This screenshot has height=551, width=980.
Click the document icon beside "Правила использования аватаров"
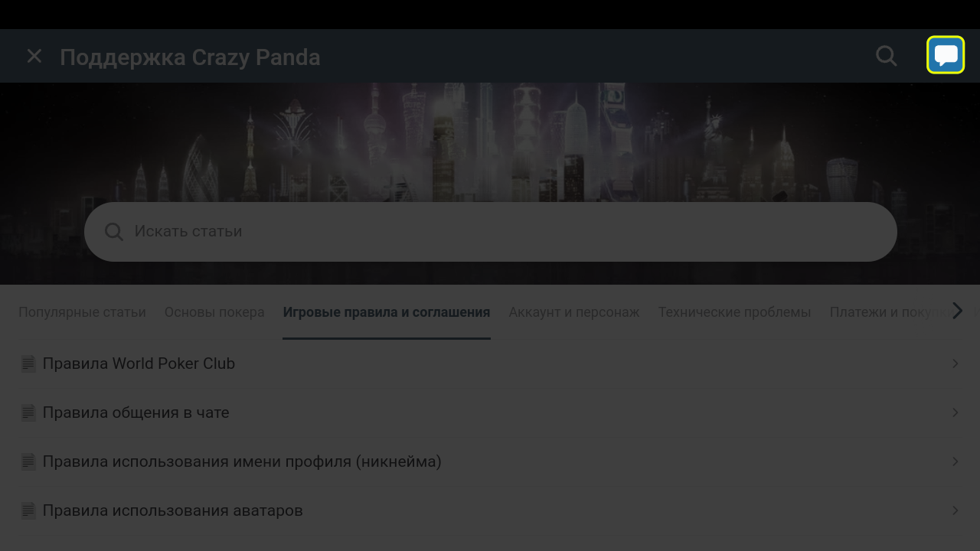pos(28,510)
